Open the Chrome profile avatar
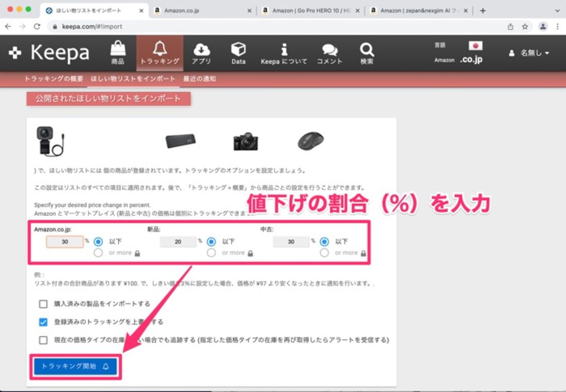 coord(543,26)
